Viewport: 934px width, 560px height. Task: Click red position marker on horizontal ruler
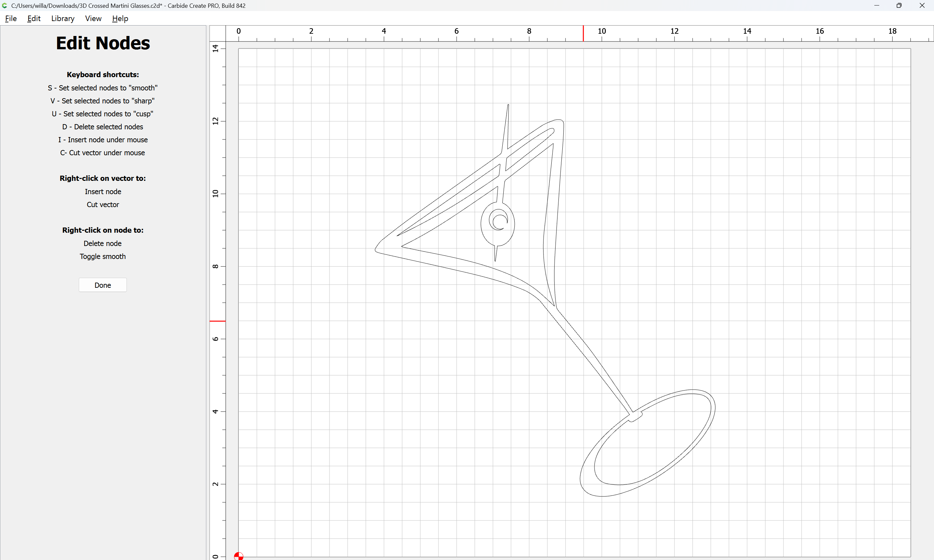coord(583,34)
